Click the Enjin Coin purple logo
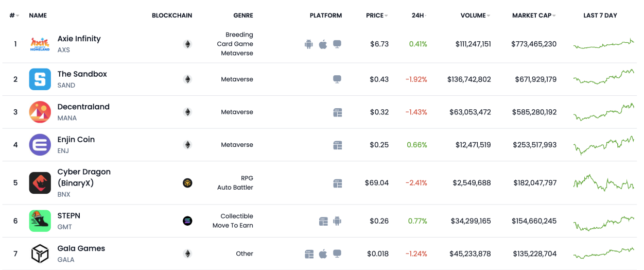Image resolution: width=644 pixels, height=270 pixels. coord(40,145)
